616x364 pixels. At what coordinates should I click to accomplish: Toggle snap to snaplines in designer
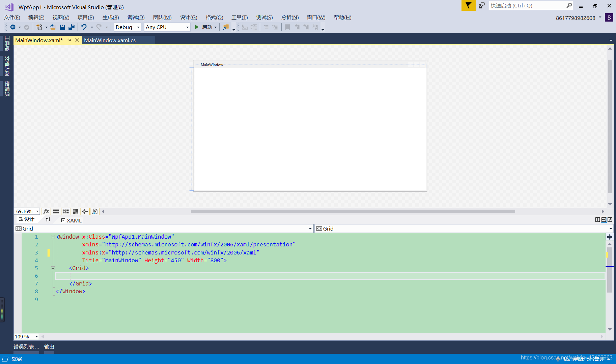tap(85, 211)
